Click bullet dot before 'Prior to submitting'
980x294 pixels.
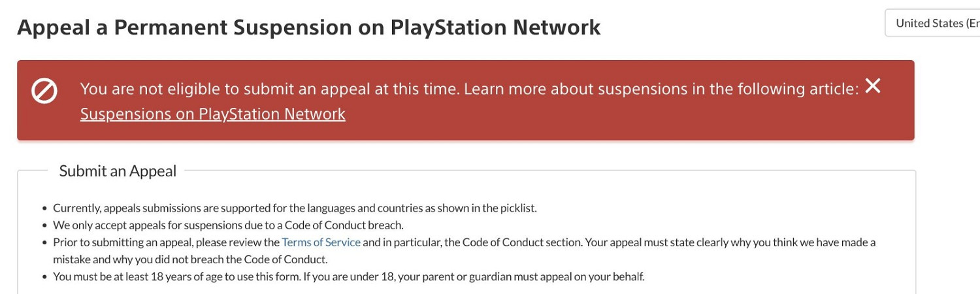click(44, 243)
